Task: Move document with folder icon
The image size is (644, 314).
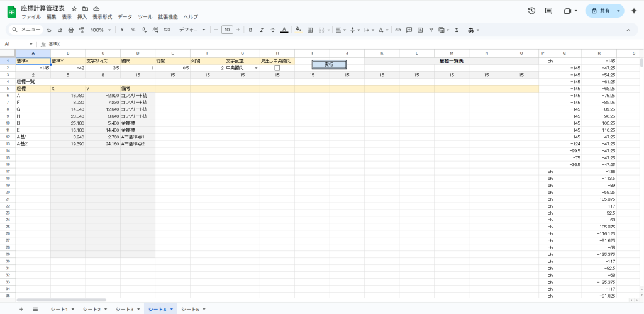Action: coord(85,8)
